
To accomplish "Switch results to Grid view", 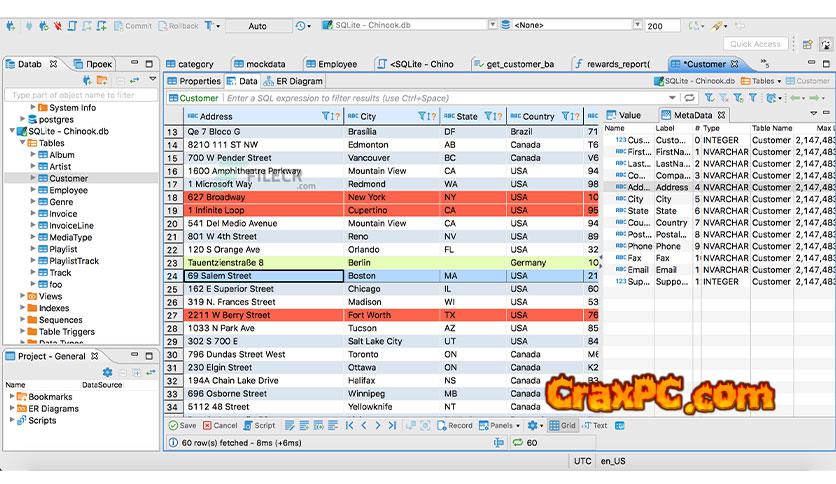I will point(562,425).
